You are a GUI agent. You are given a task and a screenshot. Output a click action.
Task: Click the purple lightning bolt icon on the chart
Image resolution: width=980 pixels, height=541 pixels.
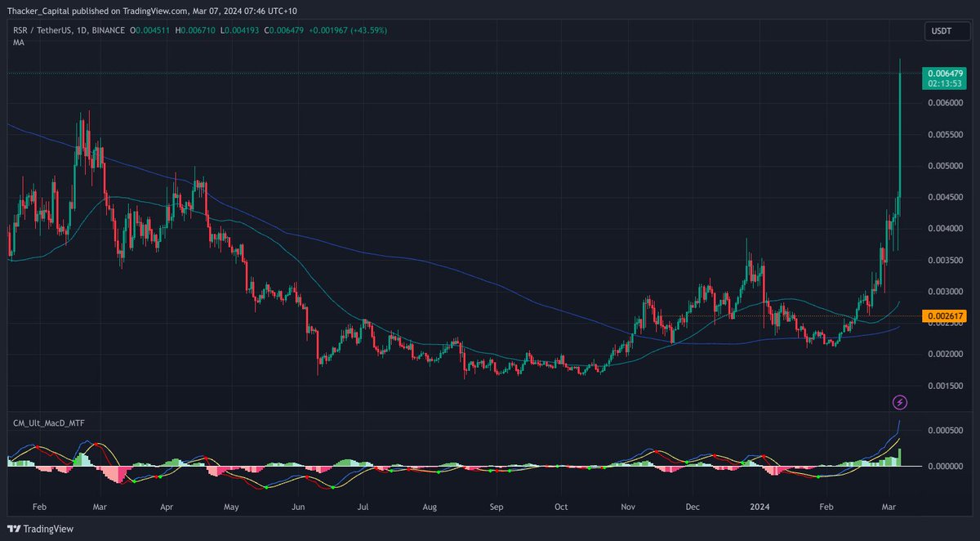coord(899,401)
